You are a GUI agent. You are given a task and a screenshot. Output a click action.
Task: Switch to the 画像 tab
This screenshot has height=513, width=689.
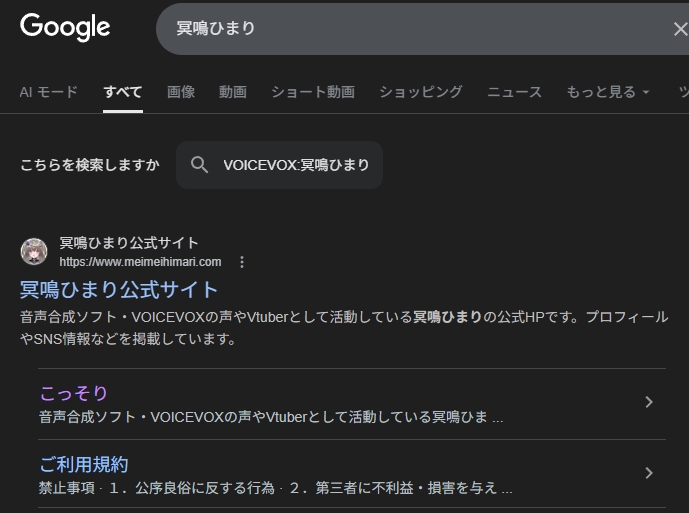click(181, 92)
